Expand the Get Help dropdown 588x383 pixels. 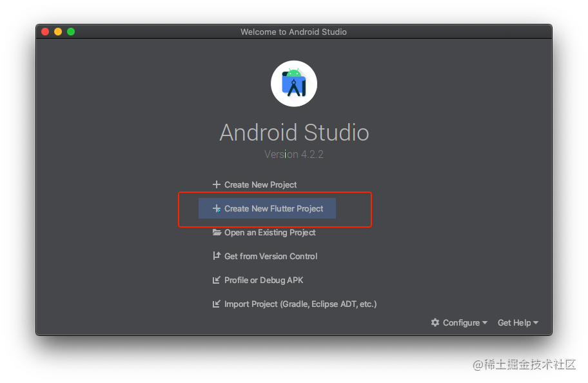coord(518,322)
